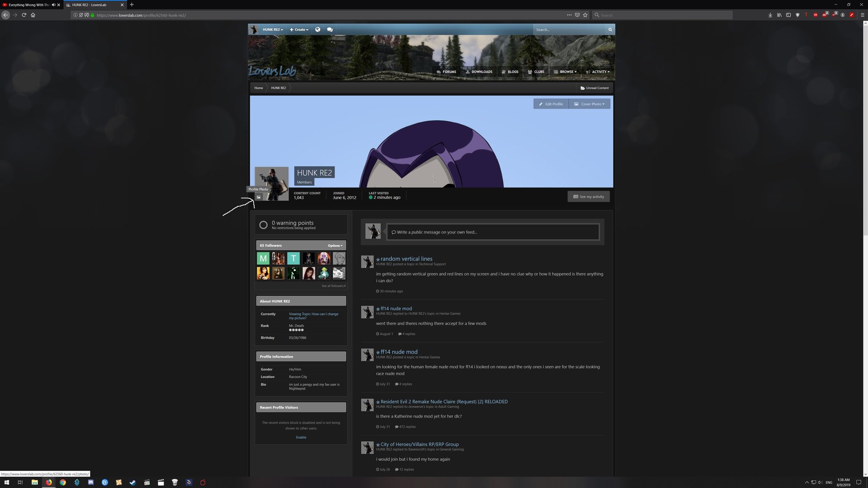Expand the Activity navigation dropdown
Screen dimensions: 868x488
tap(598, 72)
